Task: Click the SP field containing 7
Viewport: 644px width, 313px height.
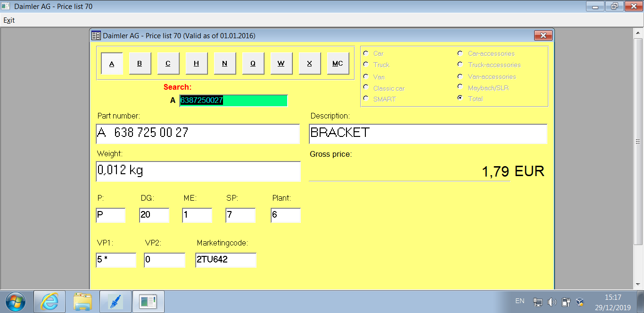Action: pyautogui.click(x=240, y=215)
